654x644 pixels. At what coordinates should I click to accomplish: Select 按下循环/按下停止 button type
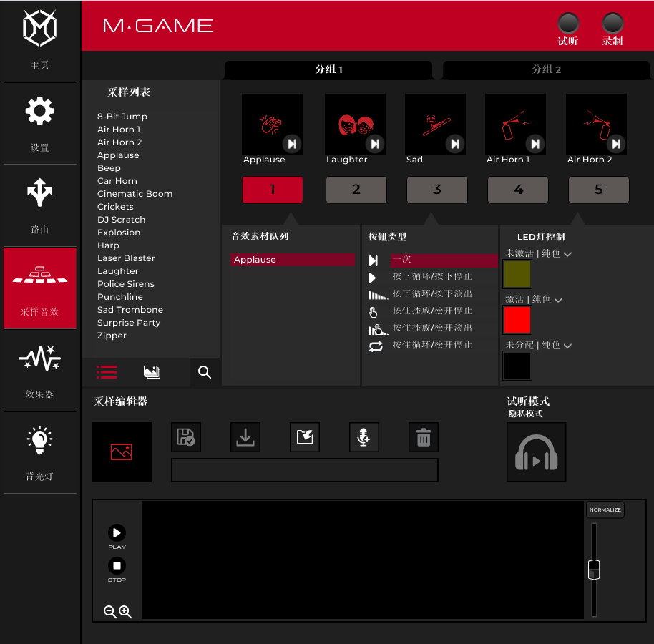click(432, 277)
